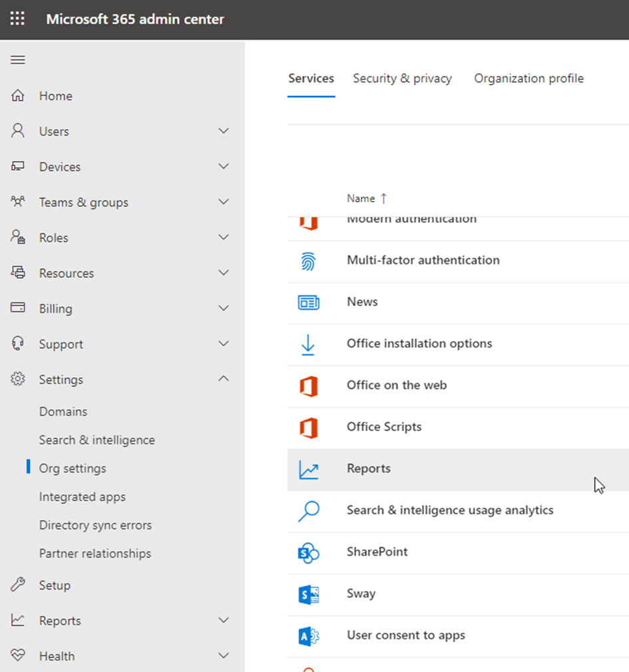Expand the Billing section chevron
The height and width of the screenshot is (672, 629).
coord(224,308)
